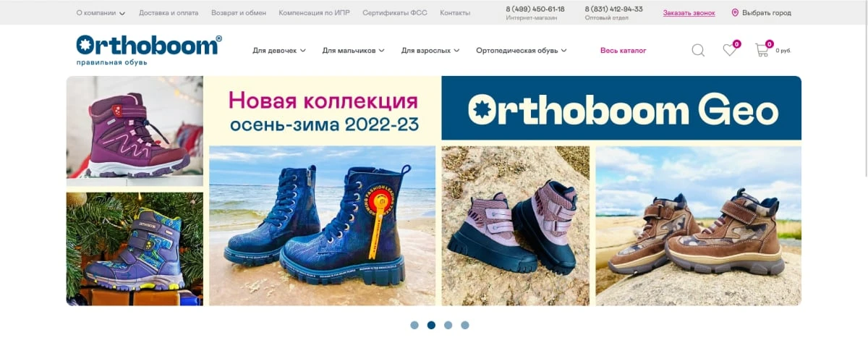868x351 pixels.
Task: Select the third carousel slide dot
Action: (x=448, y=325)
